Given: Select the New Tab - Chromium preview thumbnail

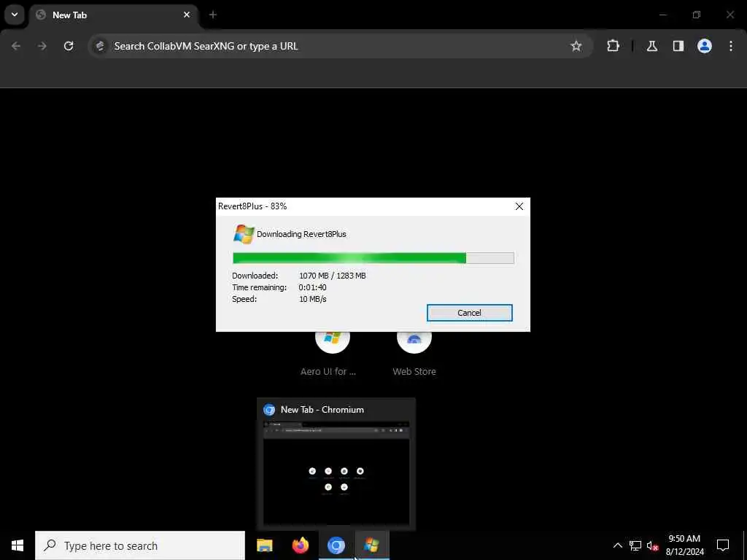Looking at the screenshot, I should (x=336, y=472).
